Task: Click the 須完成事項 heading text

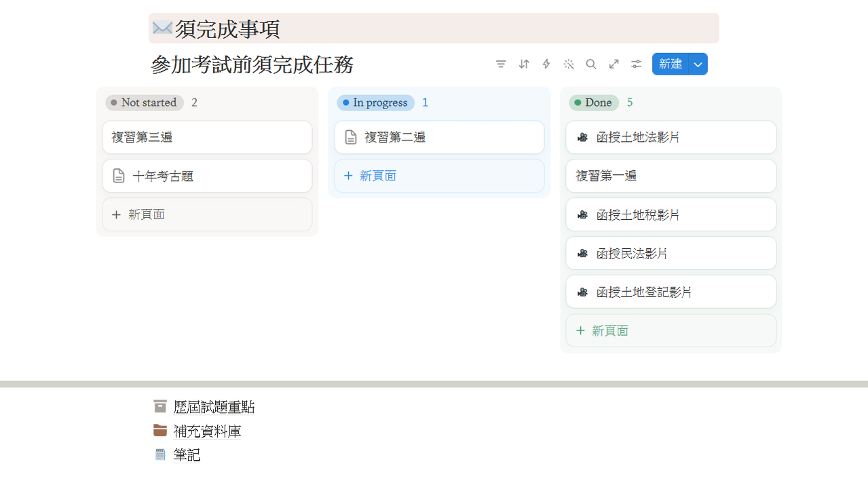Action: (227, 28)
